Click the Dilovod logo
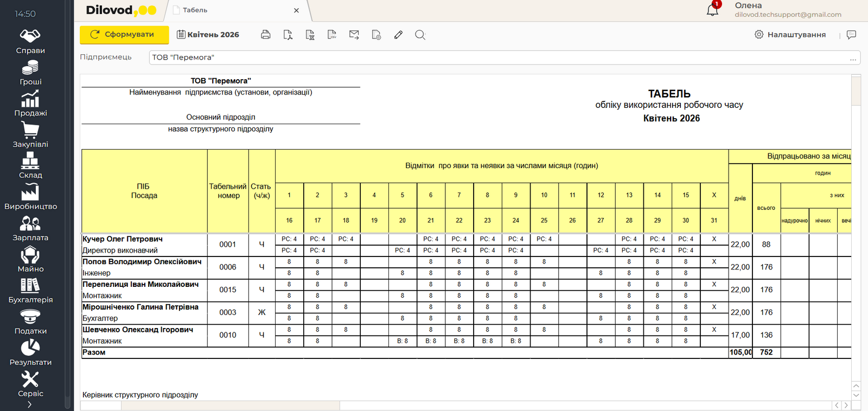This screenshot has width=868, height=411. point(121,10)
